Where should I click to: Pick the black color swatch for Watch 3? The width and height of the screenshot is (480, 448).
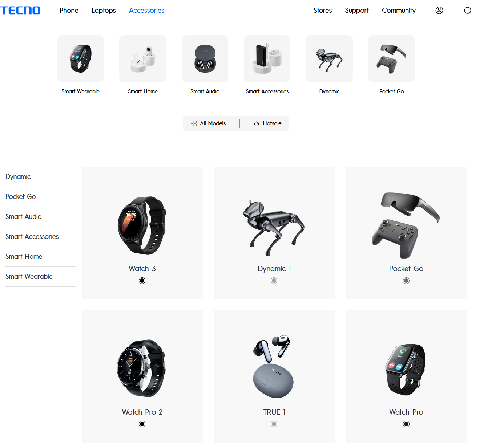[x=142, y=281]
